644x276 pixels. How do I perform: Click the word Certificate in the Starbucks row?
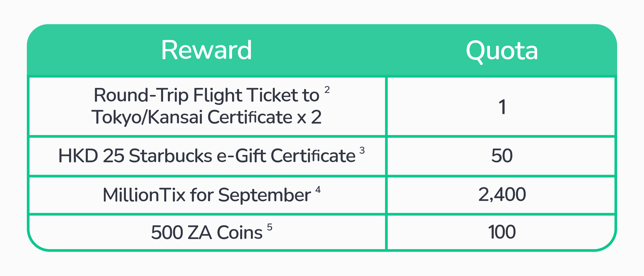click(313, 156)
